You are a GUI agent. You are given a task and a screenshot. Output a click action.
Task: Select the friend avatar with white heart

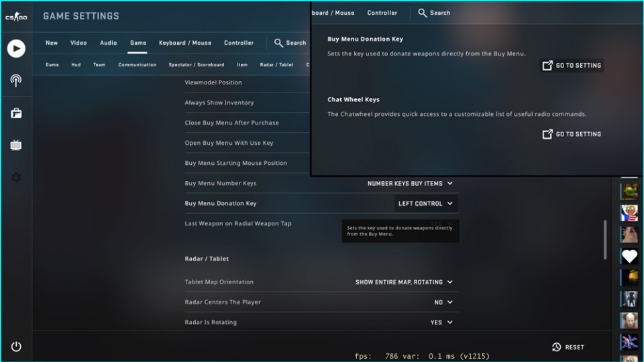pos(629,256)
